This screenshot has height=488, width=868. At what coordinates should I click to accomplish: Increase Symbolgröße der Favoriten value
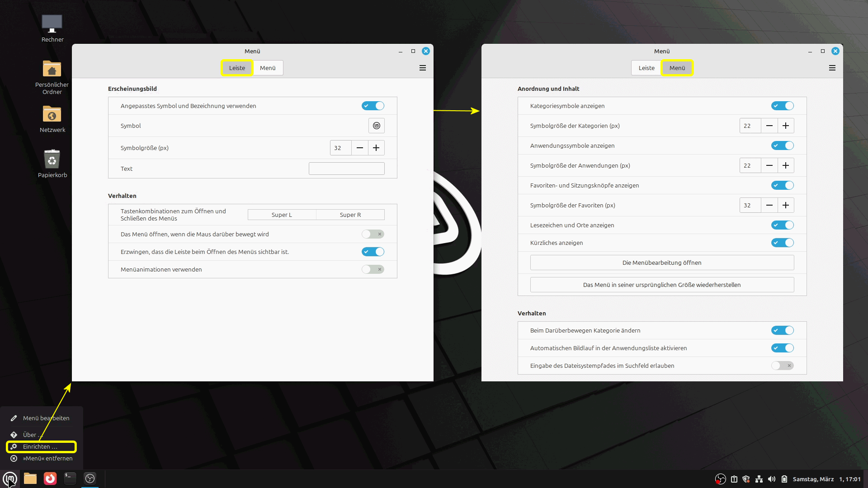point(786,205)
